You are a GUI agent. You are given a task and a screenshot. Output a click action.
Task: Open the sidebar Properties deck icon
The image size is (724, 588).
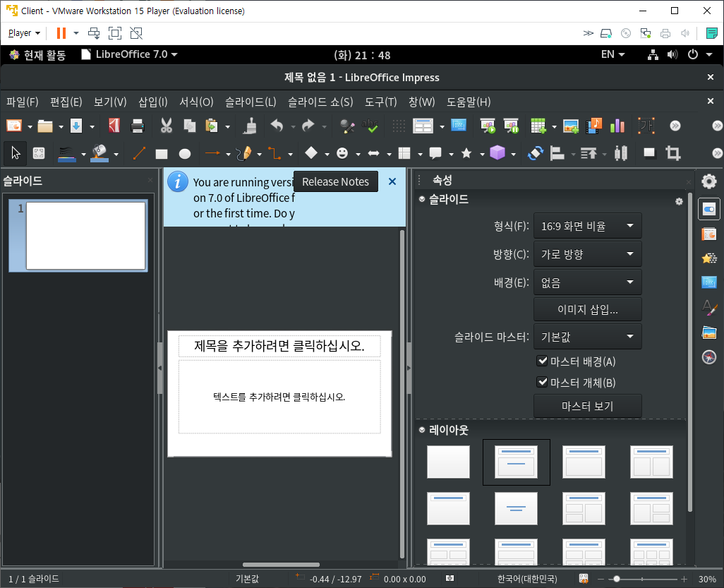click(708, 209)
